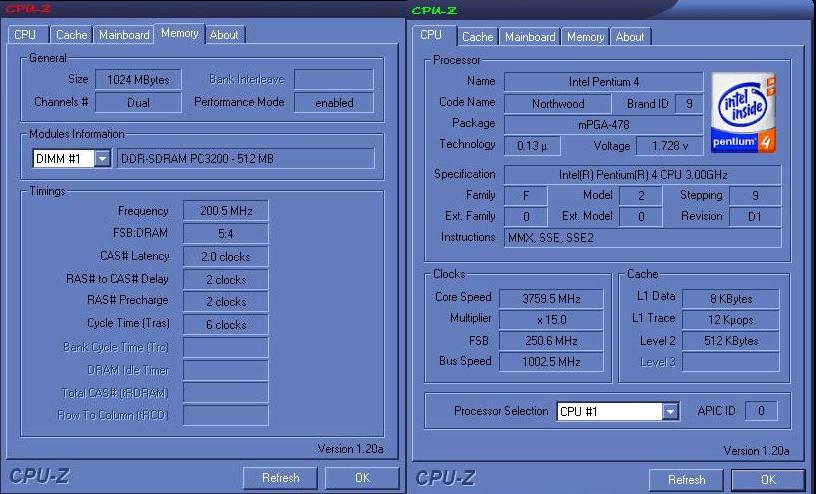Click the 0.13 µ technology value
The height and width of the screenshot is (494, 816).
[532, 146]
